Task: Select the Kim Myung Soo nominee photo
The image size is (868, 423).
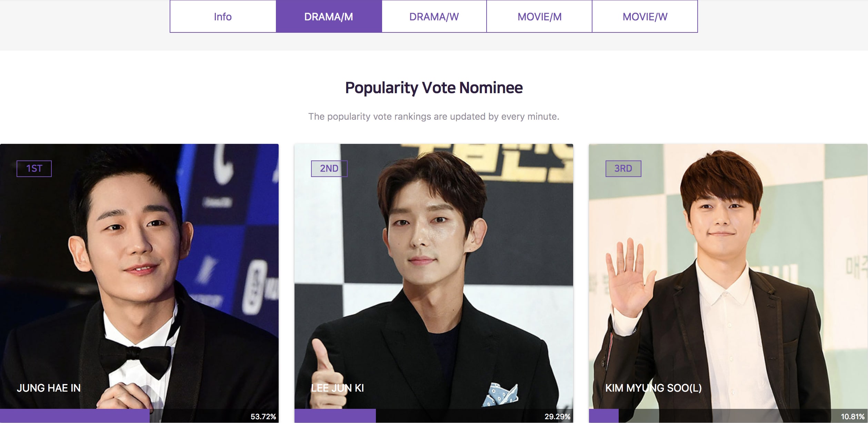Action: tap(728, 276)
